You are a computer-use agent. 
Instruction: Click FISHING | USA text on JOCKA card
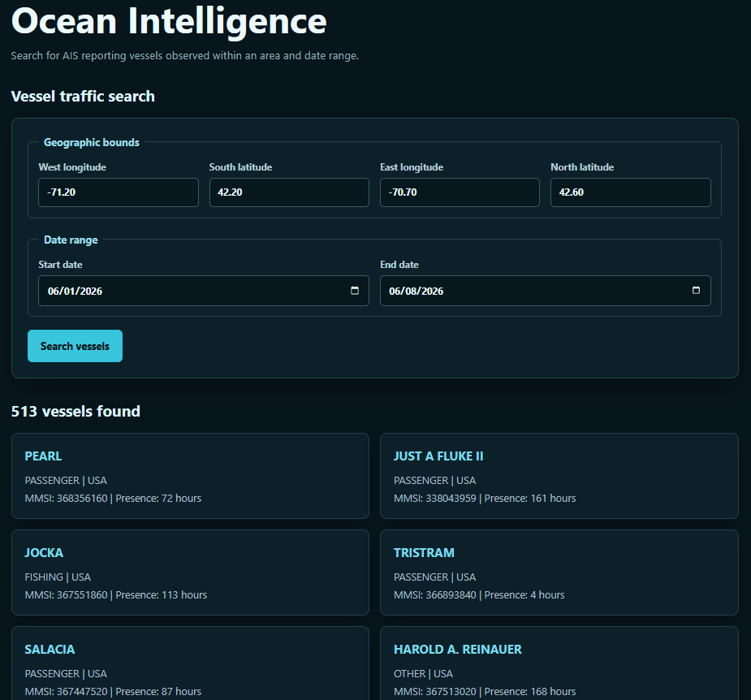coord(58,577)
